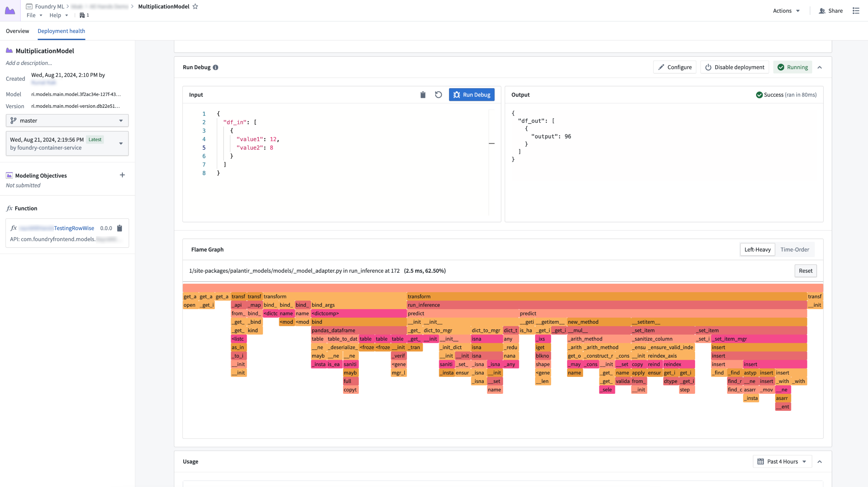Click the TestingRowWise function link
This screenshot has width=868, height=487.
click(x=74, y=228)
